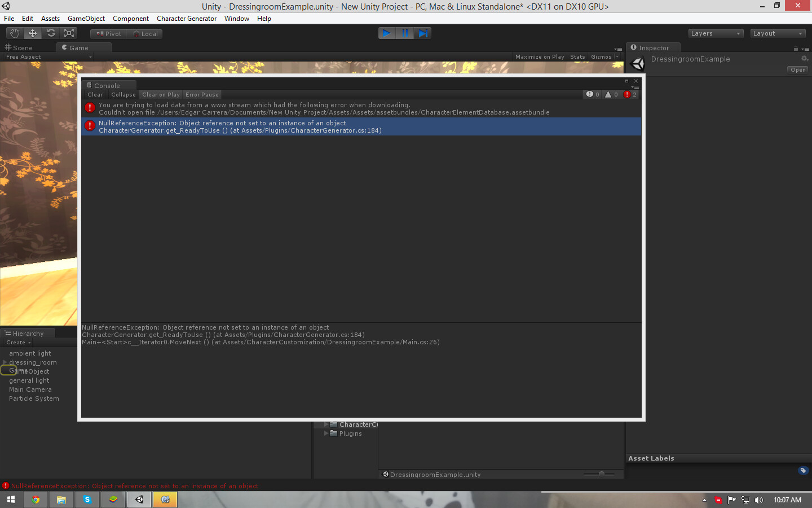Select the www stream error console entry
This screenshot has height=508, width=812.
click(361, 108)
